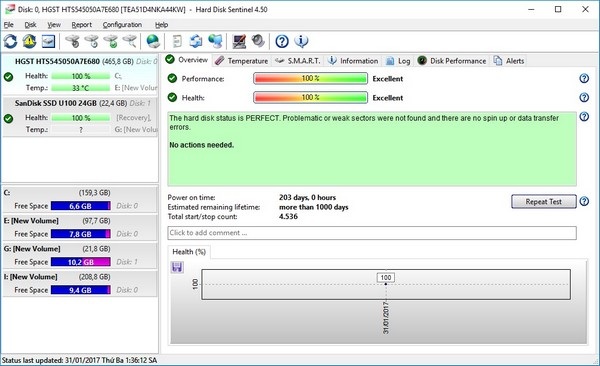
Task: Click the disk with magnifier toolbar icon
Action: pos(129,41)
